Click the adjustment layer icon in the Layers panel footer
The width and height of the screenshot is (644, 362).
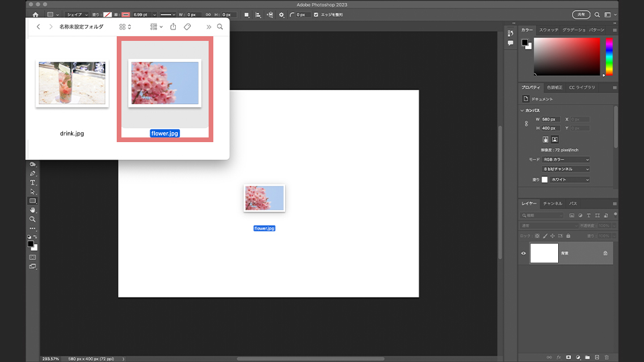pyautogui.click(x=578, y=357)
